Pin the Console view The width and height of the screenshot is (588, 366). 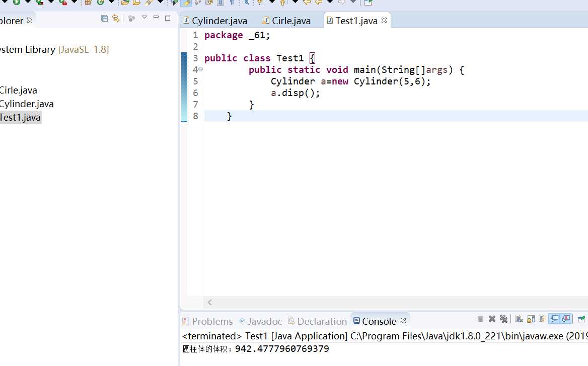click(581, 319)
